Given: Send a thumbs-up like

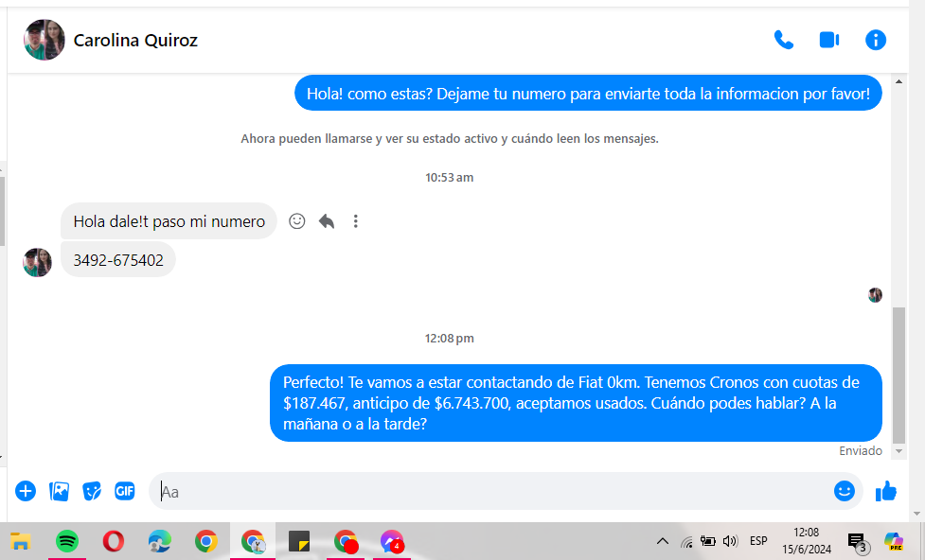Looking at the screenshot, I should pos(886,491).
